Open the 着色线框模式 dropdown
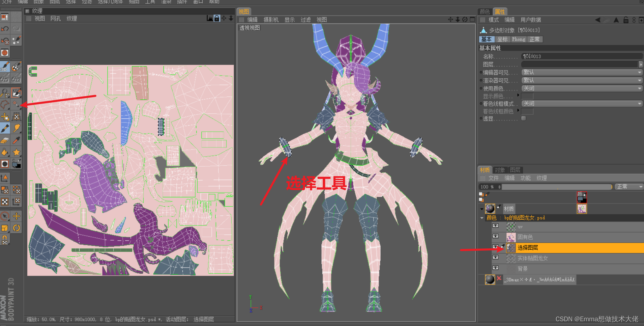This screenshot has height=326, width=644. 582,104
